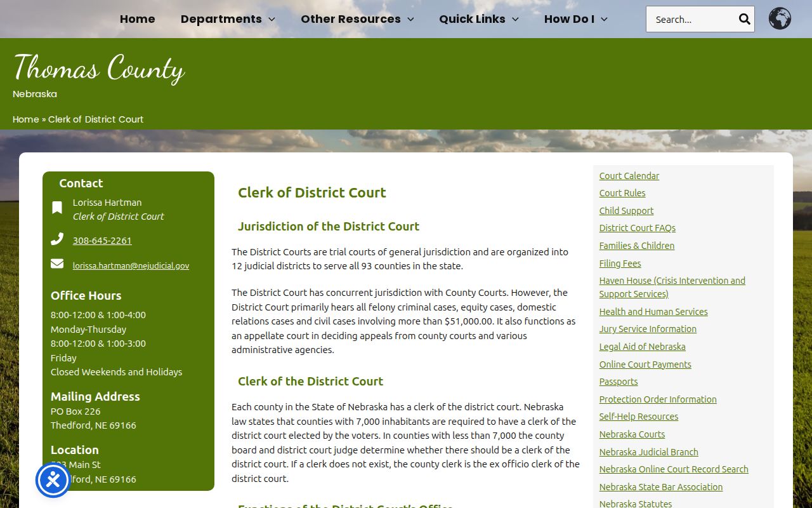
Task: Open the Families & Children link
Action: (x=637, y=246)
